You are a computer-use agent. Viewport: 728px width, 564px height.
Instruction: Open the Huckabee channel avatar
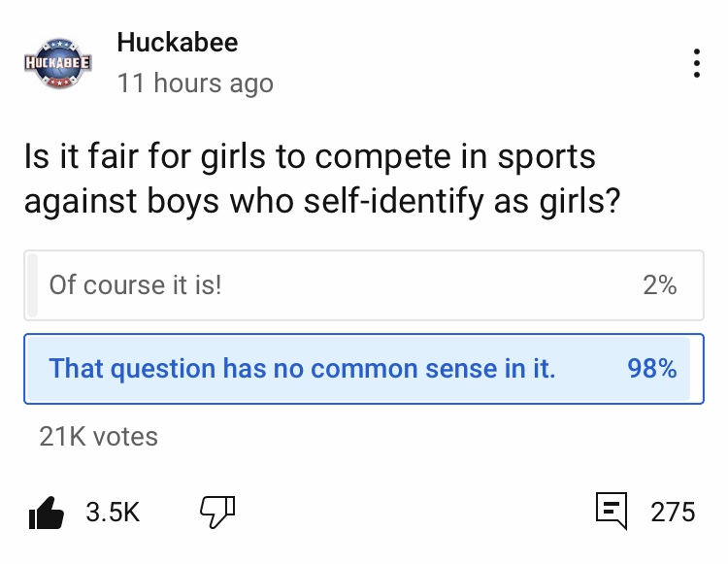coord(58,64)
